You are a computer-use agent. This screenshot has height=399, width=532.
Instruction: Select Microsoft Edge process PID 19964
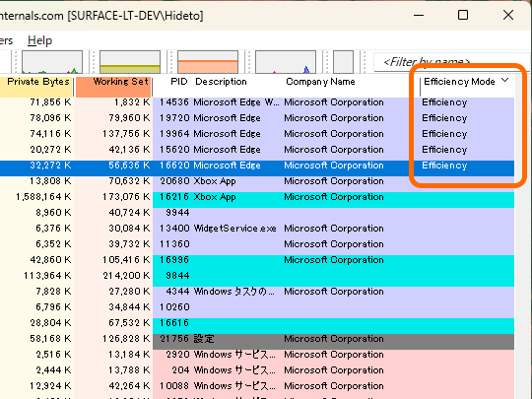(257, 134)
